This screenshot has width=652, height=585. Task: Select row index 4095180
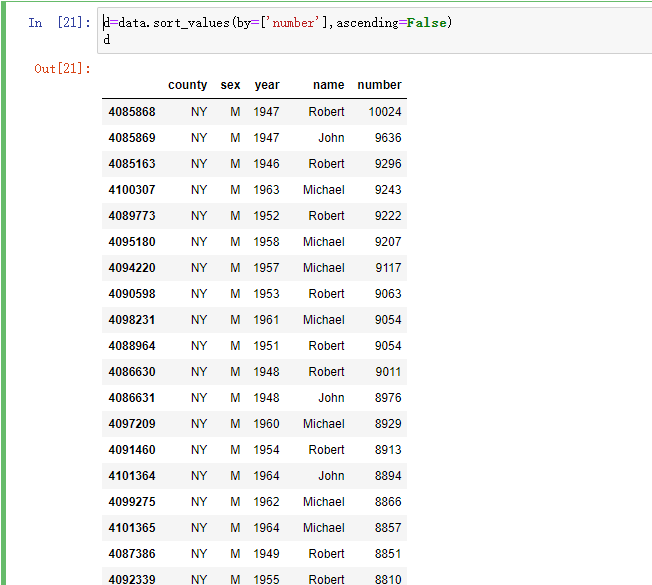click(132, 242)
